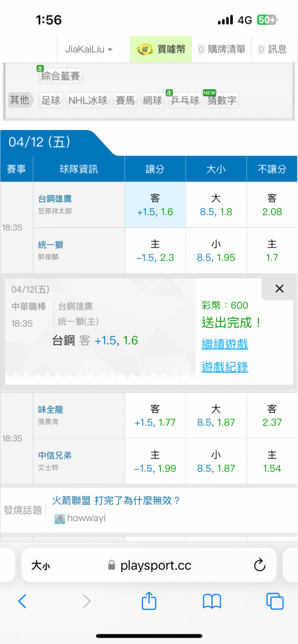298x644 pixels.
Task: Open the 買噱幣 buy coins button
Action: pos(161,50)
